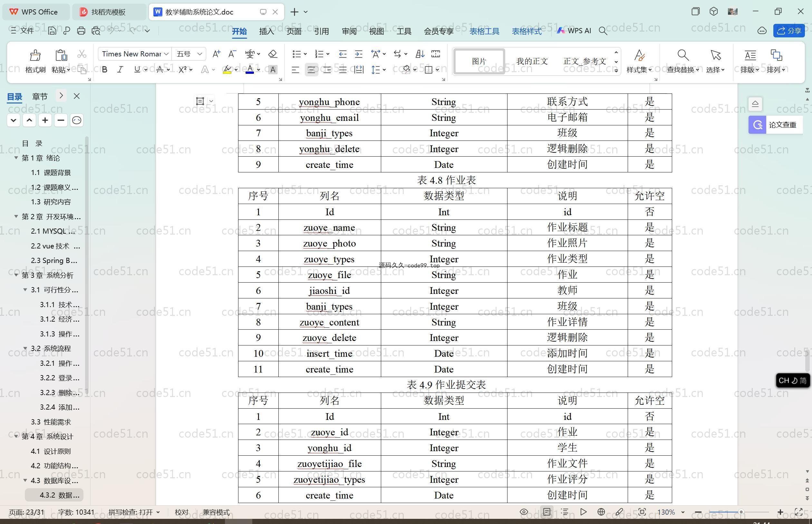Open the 引用 (References) ribbon tab
This screenshot has width=812, height=524.
(x=322, y=31)
